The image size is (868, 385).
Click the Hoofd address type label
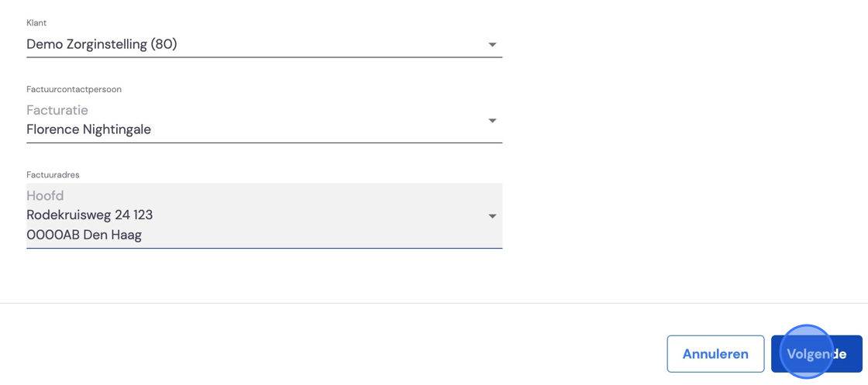pyautogui.click(x=45, y=195)
